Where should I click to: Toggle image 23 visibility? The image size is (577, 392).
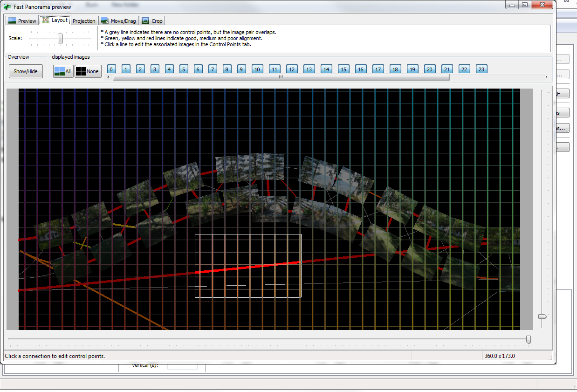pos(481,69)
